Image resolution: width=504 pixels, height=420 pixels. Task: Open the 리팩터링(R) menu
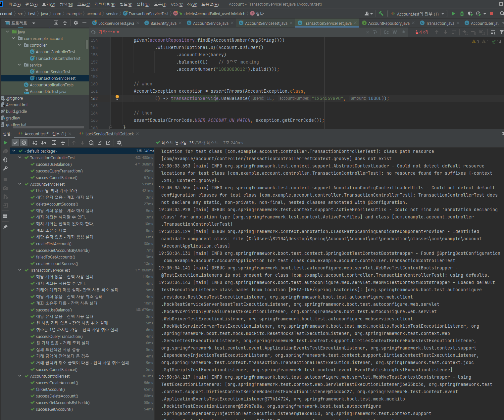tap(105, 4)
